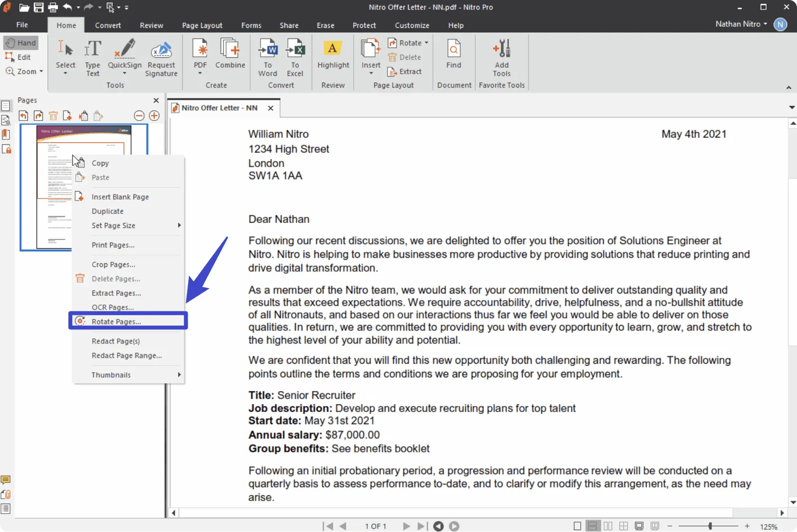Open the Combine files tool

click(230, 56)
